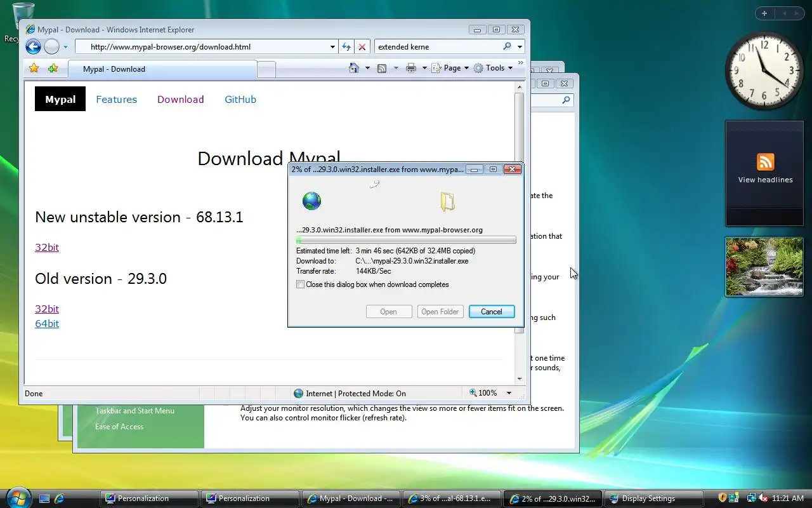The width and height of the screenshot is (812, 508).
Task: Click the globe icon in download dialog
Action: (311, 201)
